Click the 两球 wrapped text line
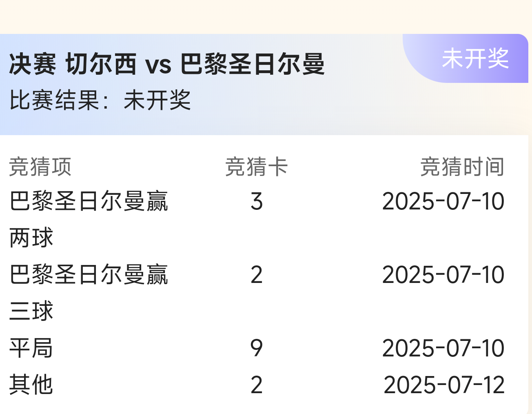The image size is (532, 414). pos(31,238)
